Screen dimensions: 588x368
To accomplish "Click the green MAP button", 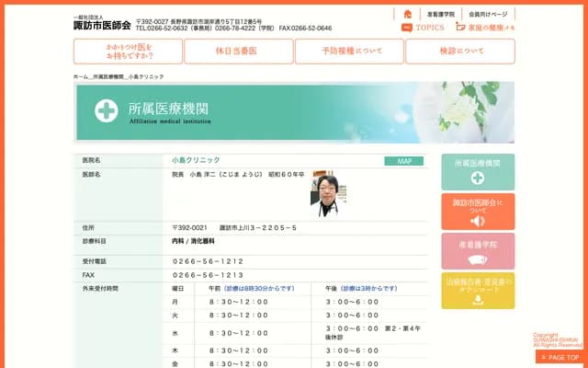I will coord(404,161).
